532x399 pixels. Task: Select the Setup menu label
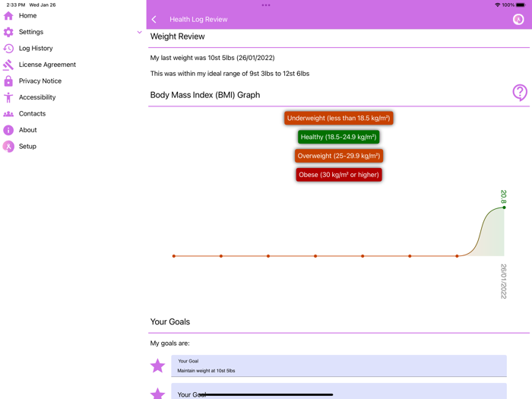[x=27, y=146]
